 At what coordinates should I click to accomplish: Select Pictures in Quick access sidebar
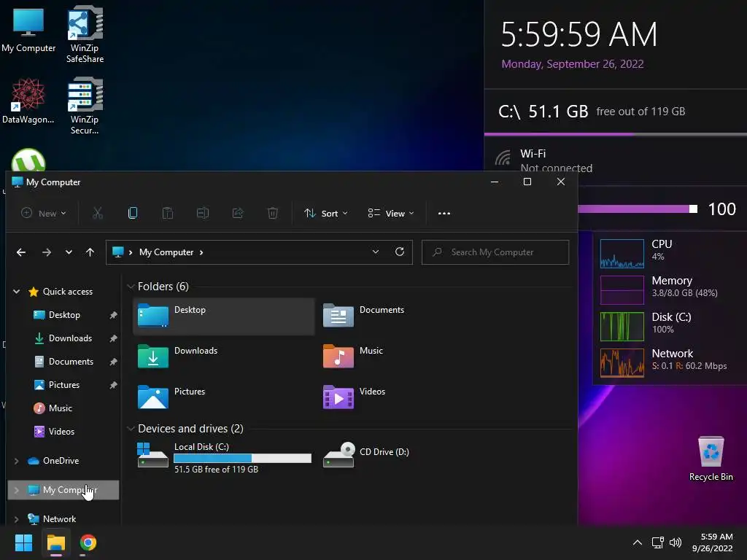(64, 385)
